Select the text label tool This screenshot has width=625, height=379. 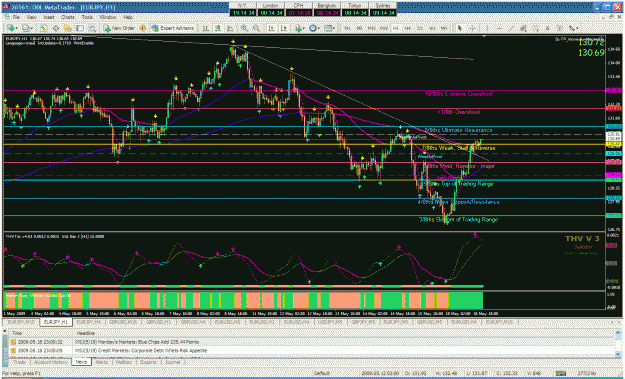(560, 28)
